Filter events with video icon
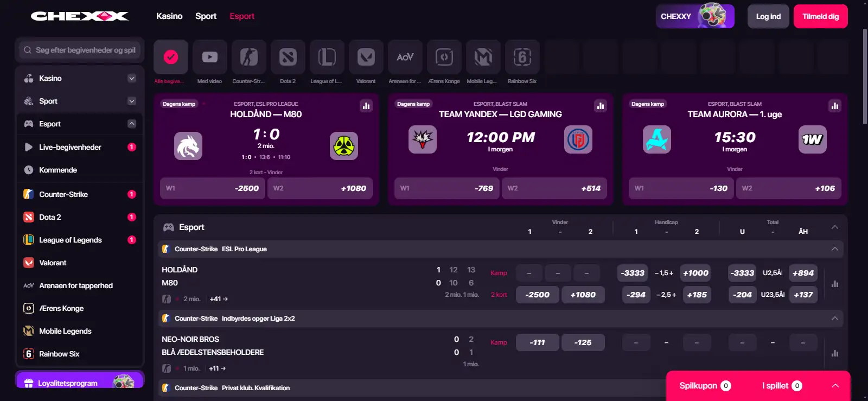 coord(209,57)
